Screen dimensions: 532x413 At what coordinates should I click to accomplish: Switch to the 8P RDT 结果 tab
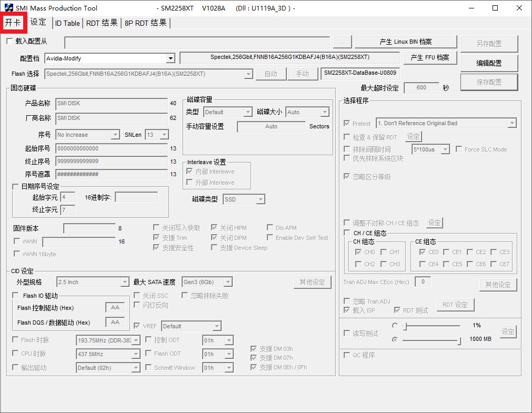[146, 23]
